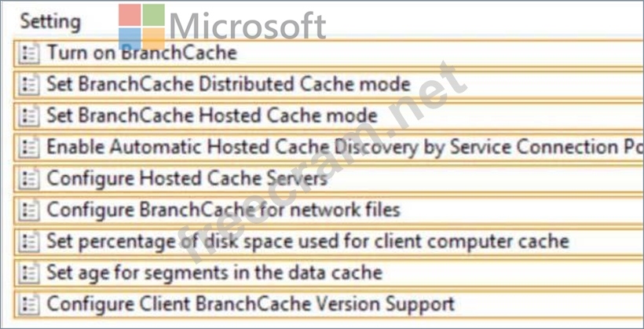This screenshot has height=329, width=644.
Task: Click icon next to Configure BranchCache for network files
Action: point(29,210)
